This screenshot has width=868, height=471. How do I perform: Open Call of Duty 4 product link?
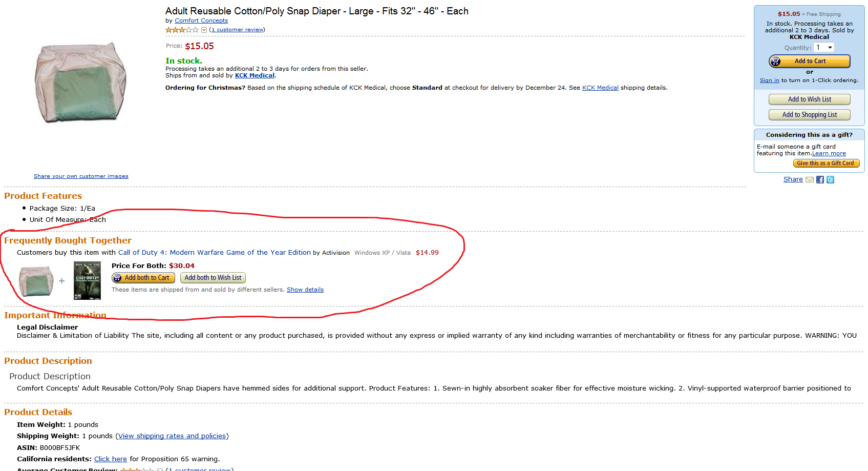click(215, 253)
